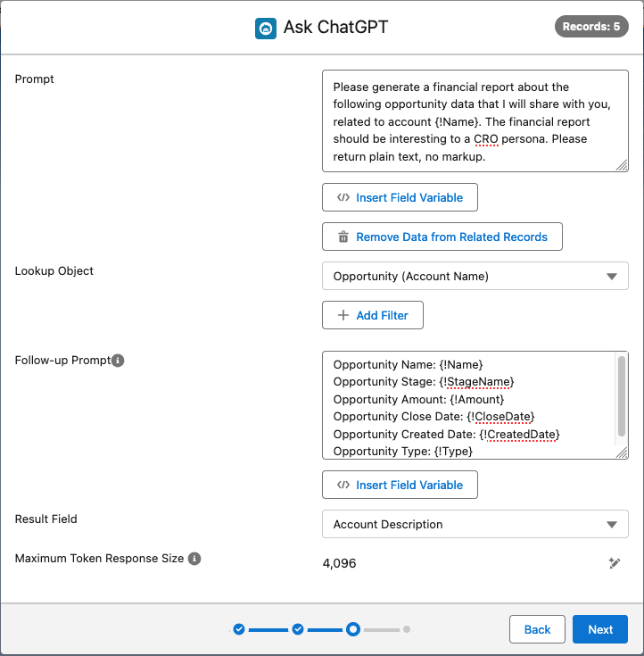The height and width of the screenshot is (656, 644).
Task: Click the info icon beside Maximum Token Response Size
Action: pos(194,559)
